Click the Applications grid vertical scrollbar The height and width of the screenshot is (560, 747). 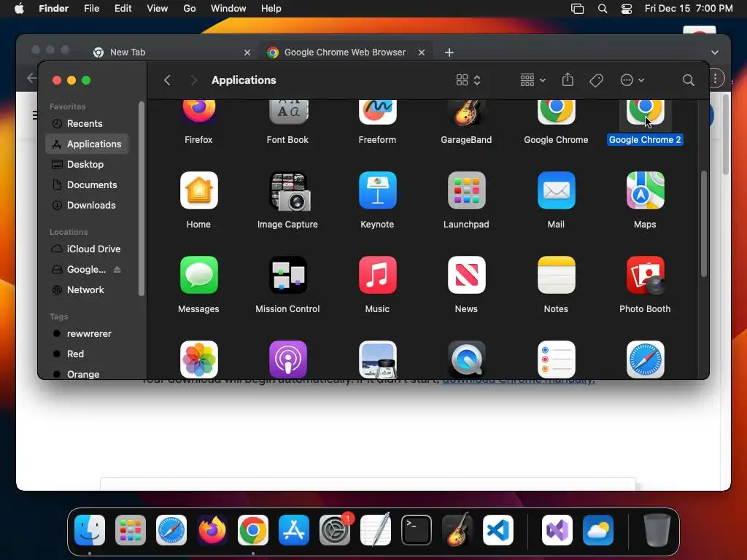point(704,224)
